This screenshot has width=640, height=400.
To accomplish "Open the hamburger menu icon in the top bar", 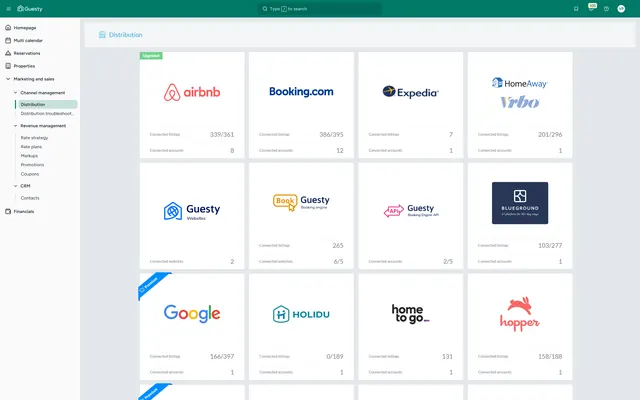I will coord(9,9).
